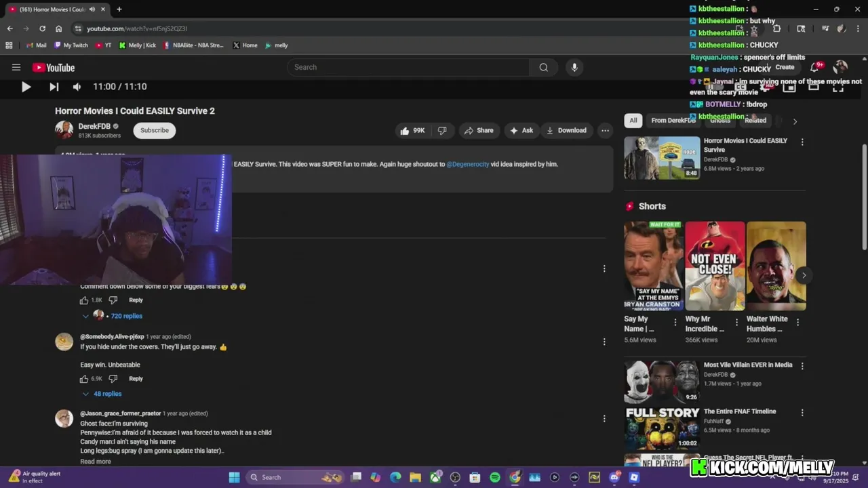The image size is (868, 488).
Task: Open the Melly | Kick bookmark
Action: (138, 45)
